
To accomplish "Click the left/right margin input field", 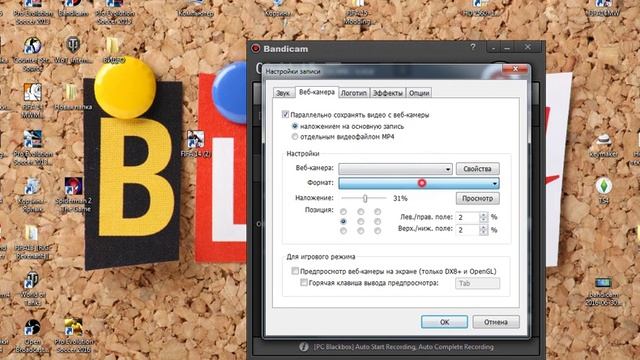I will click(x=468, y=217).
